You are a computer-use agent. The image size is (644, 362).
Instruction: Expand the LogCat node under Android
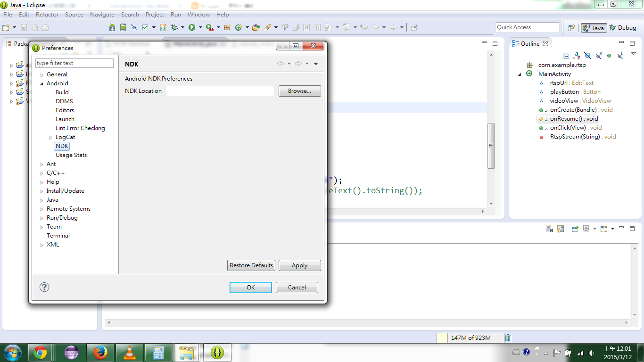pyautogui.click(x=51, y=137)
